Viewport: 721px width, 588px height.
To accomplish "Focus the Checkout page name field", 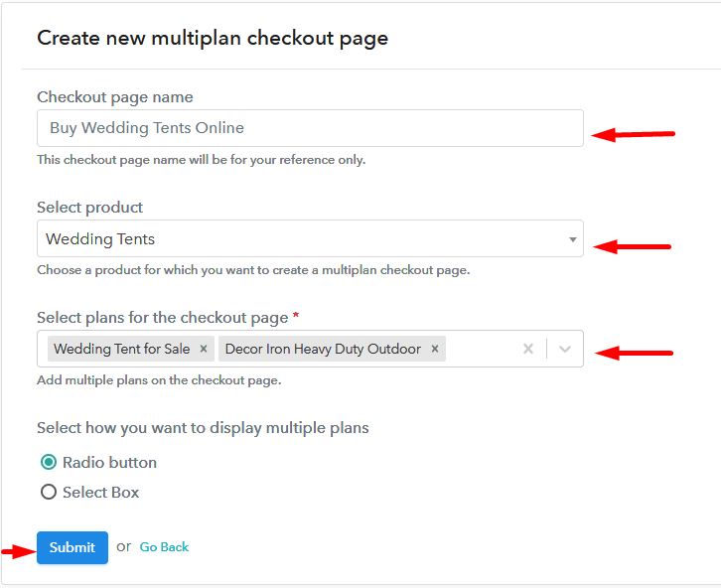I will tap(310, 128).
